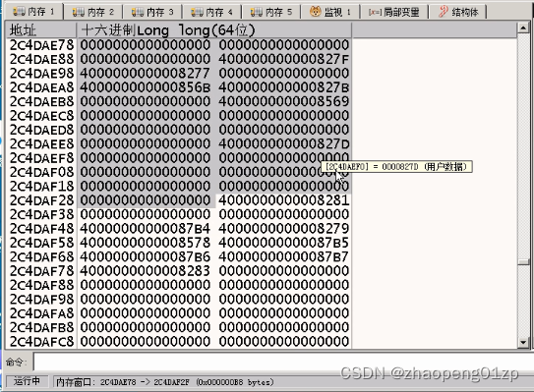This screenshot has height=392, width=534.
Task: Open the 内存 3 tab
Action: click(152, 12)
